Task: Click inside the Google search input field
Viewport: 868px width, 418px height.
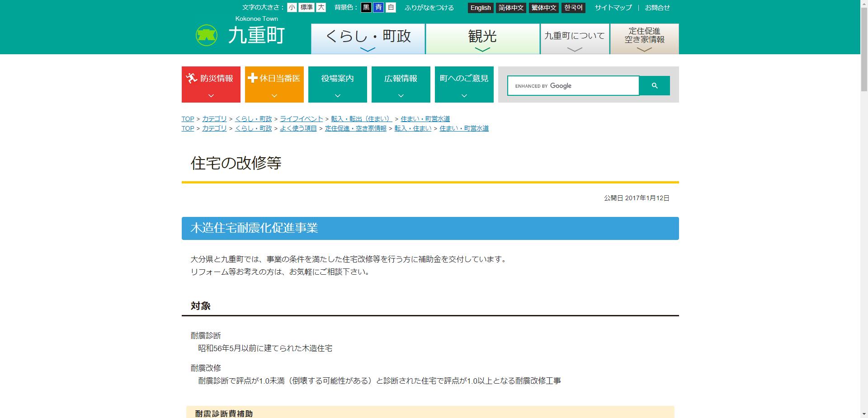Action: [574, 85]
